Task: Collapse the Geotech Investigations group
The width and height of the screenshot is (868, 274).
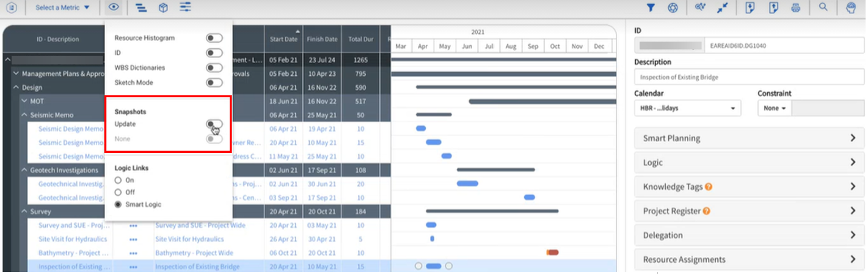Action: pyautogui.click(x=24, y=170)
